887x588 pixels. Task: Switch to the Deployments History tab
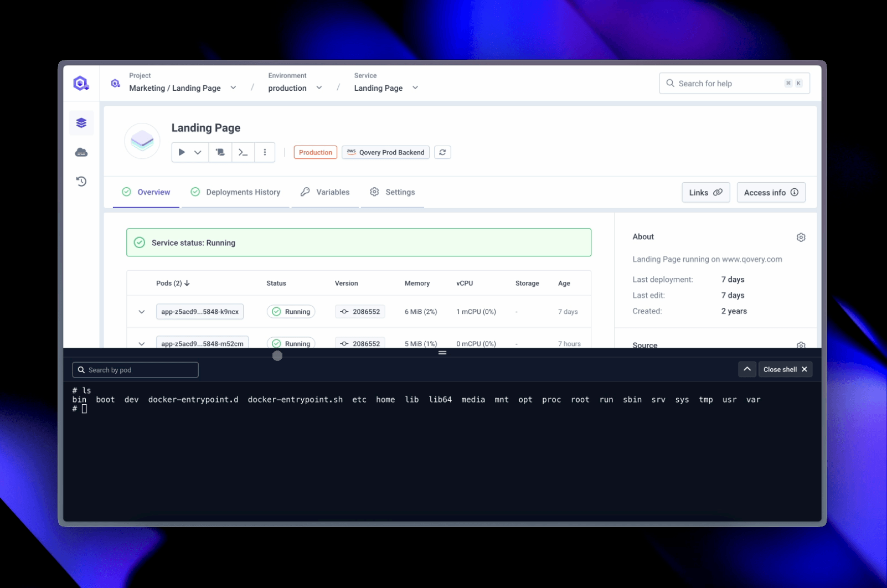(235, 192)
